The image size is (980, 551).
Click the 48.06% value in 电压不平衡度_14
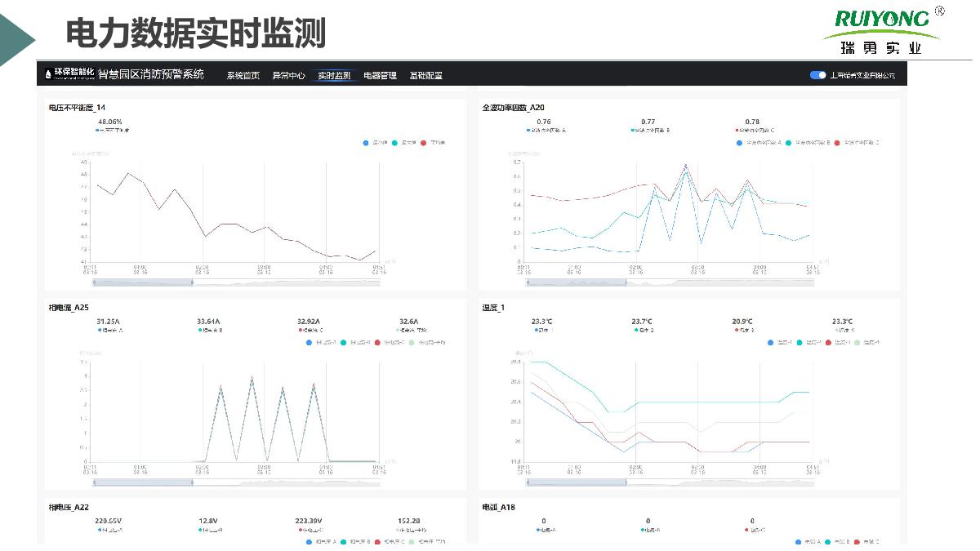pyautogui.click(x=110, y=122)
